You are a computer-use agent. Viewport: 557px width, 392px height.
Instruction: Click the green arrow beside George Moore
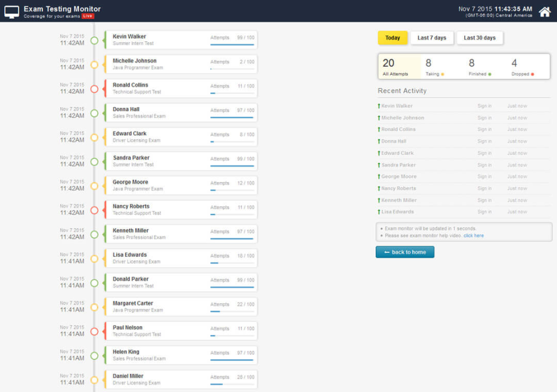[x=378, y=176]
